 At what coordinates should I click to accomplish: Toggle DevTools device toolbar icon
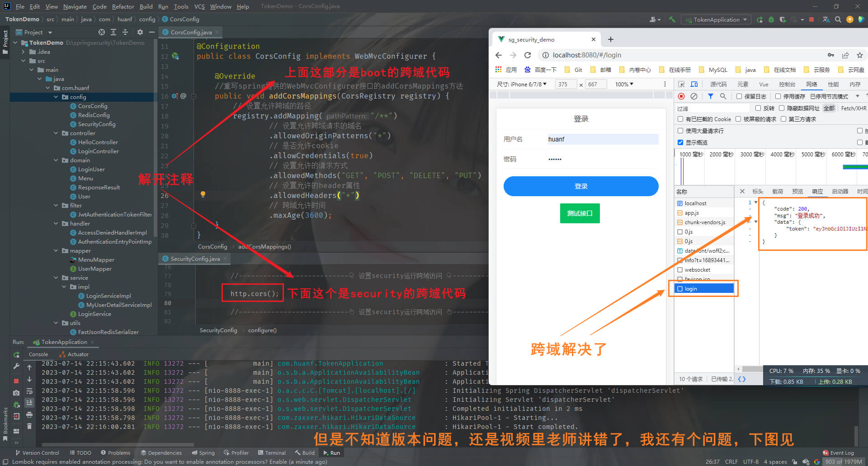coord(694,84)
